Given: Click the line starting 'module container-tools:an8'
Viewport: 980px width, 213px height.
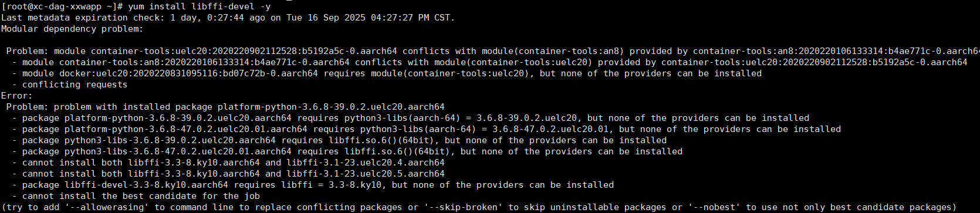Looking at the screenshot, I should pyautogui.click(x=489, y=62).
